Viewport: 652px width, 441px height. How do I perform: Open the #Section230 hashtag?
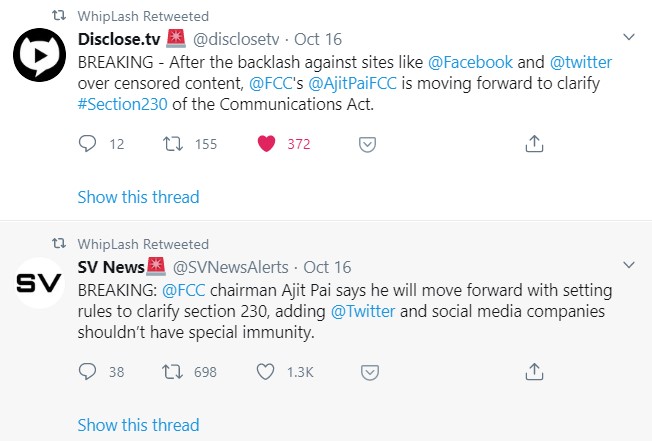click(x=124, y=105)
